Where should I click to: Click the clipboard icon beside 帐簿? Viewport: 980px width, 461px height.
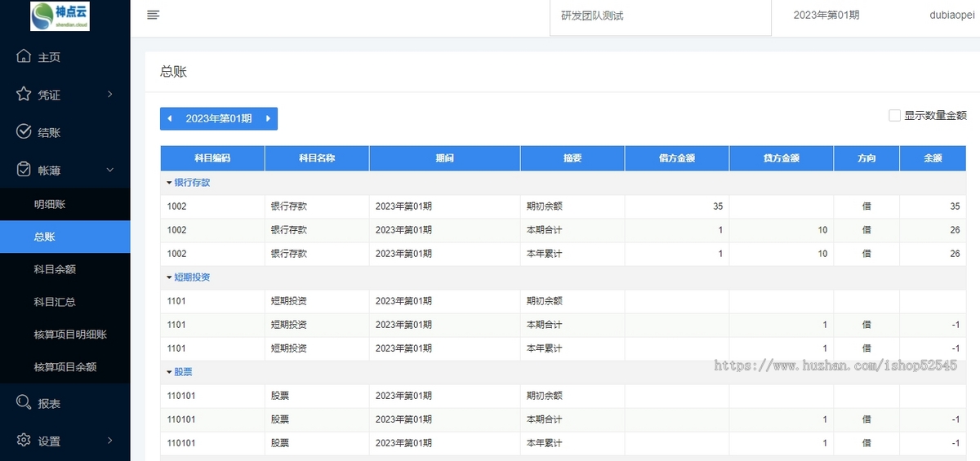point(24,169)
